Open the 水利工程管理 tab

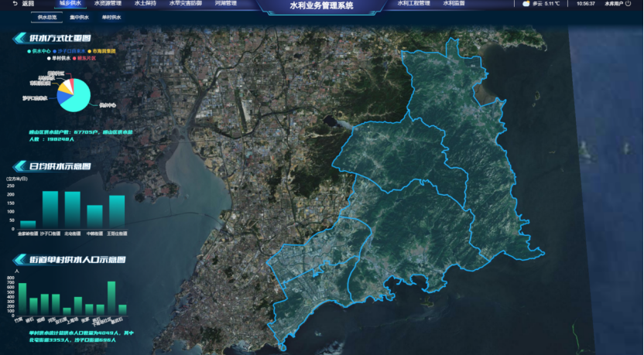[x=413, y=3]
